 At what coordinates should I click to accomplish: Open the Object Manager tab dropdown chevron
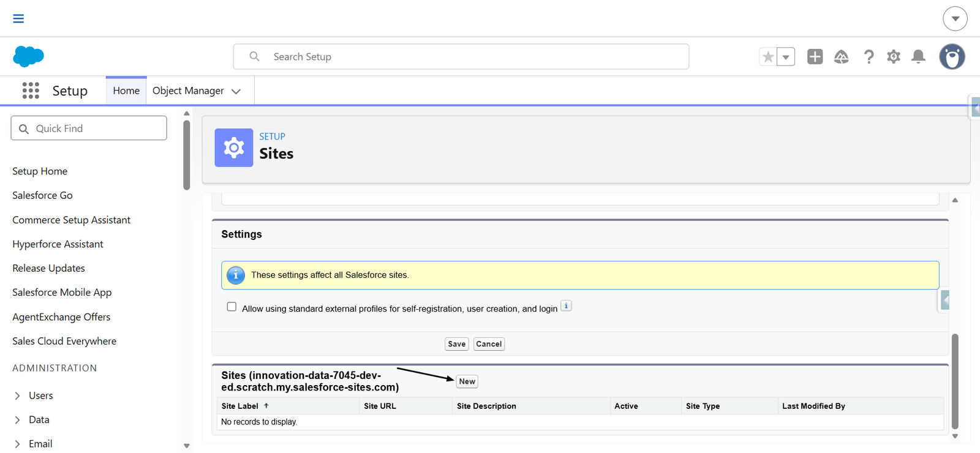(x=236, y=91)
